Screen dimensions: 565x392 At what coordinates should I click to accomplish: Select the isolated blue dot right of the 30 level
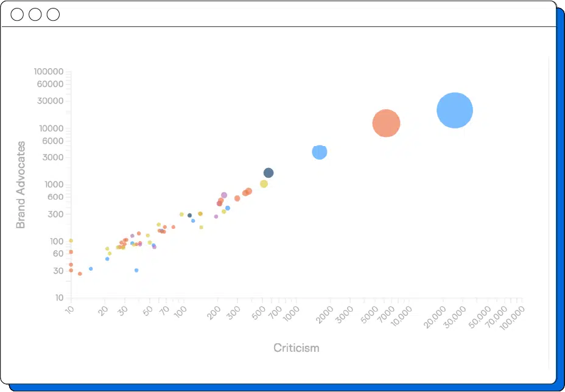136,270
